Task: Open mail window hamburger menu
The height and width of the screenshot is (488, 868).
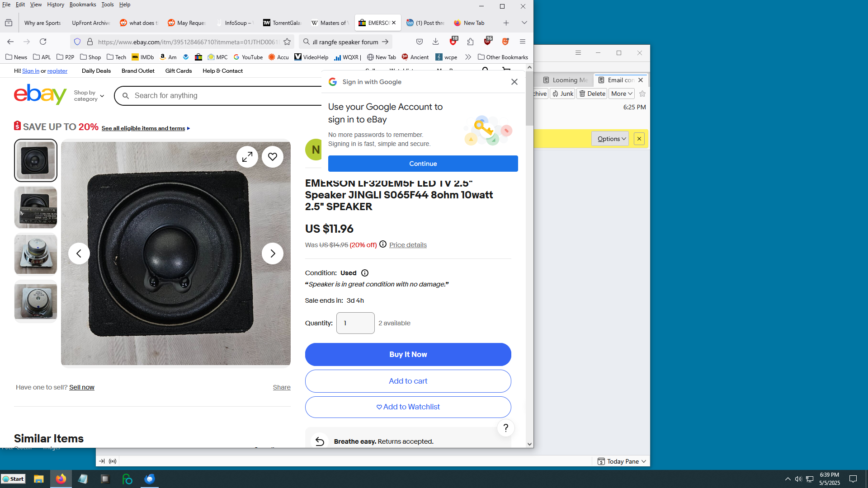Action: [x=578, y=53]
